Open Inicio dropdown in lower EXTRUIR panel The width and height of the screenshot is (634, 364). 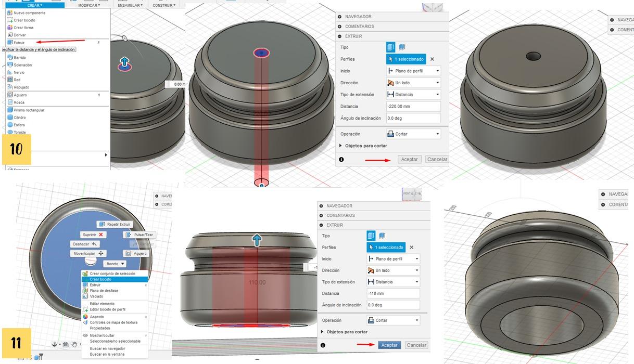(x=393, y=259)
